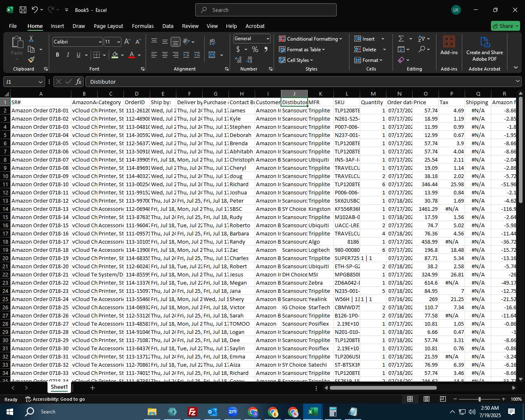Viewport: 525px width, 420px height.
Task: Click the Sheet1 worksheet tab
Action: tap(59, 387)
